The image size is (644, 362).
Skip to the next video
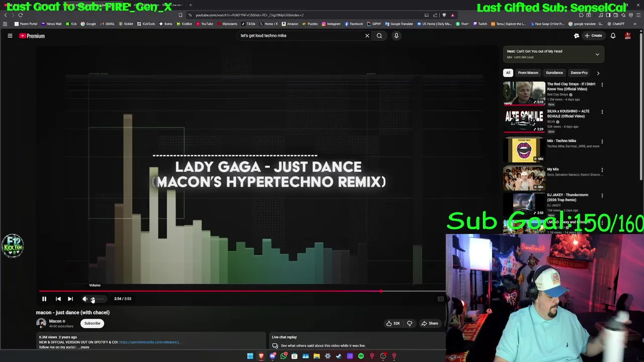(70, 299)
